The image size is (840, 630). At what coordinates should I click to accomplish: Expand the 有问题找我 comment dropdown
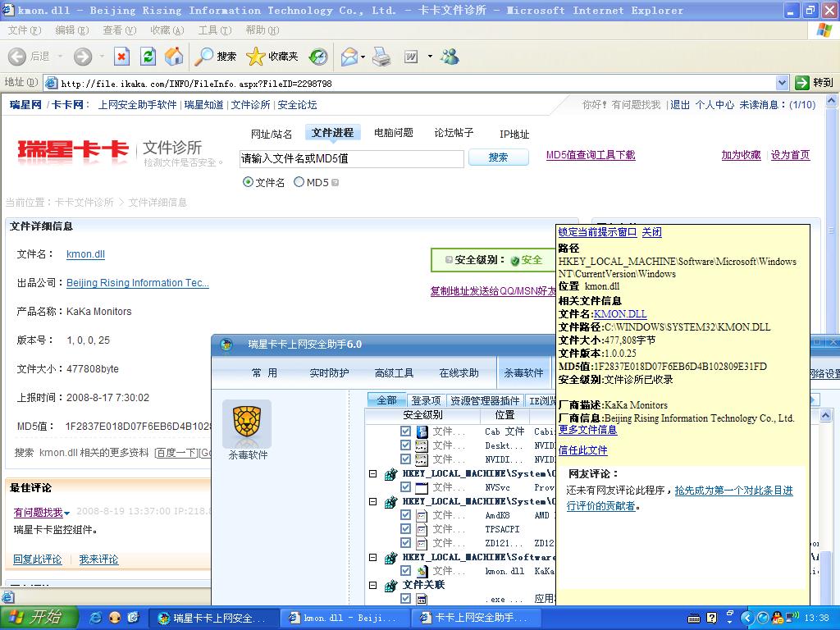coord(67,513)
